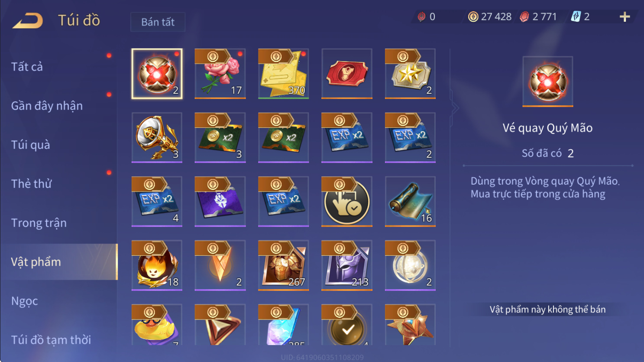Click the plus icon to add currency
The image size is (644, 362).
625,17
